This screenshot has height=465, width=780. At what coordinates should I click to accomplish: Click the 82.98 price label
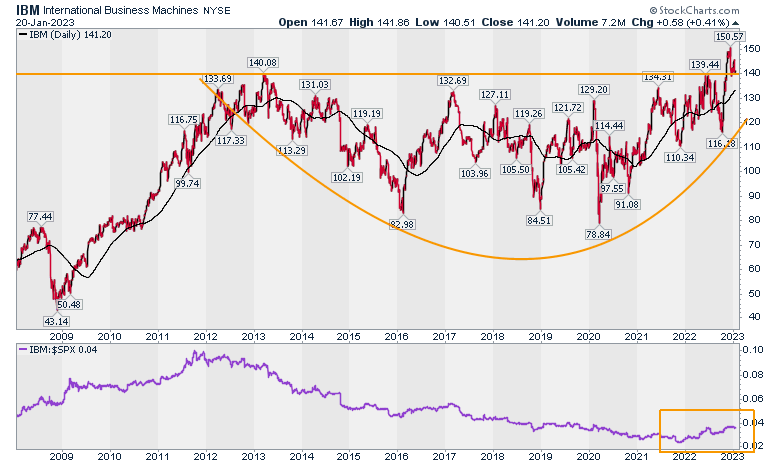402,225
